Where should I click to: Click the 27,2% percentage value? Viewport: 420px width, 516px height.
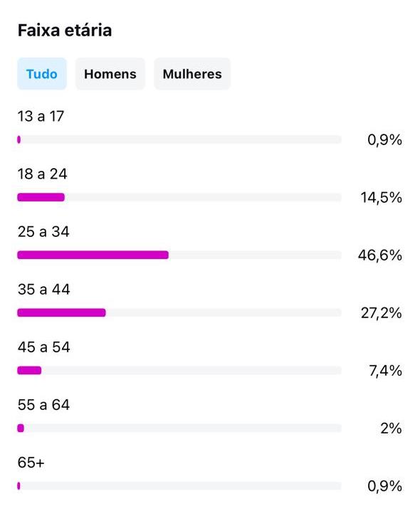(381, 313)
